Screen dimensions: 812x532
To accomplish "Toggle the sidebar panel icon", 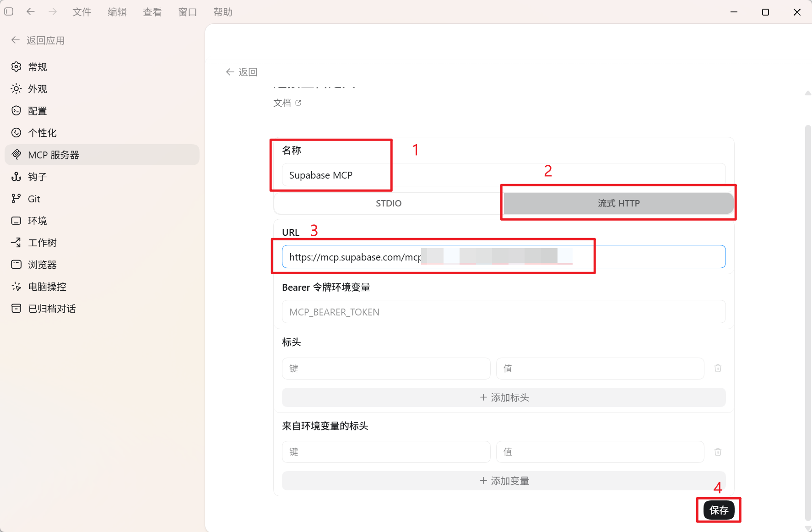I will point(9,11).
